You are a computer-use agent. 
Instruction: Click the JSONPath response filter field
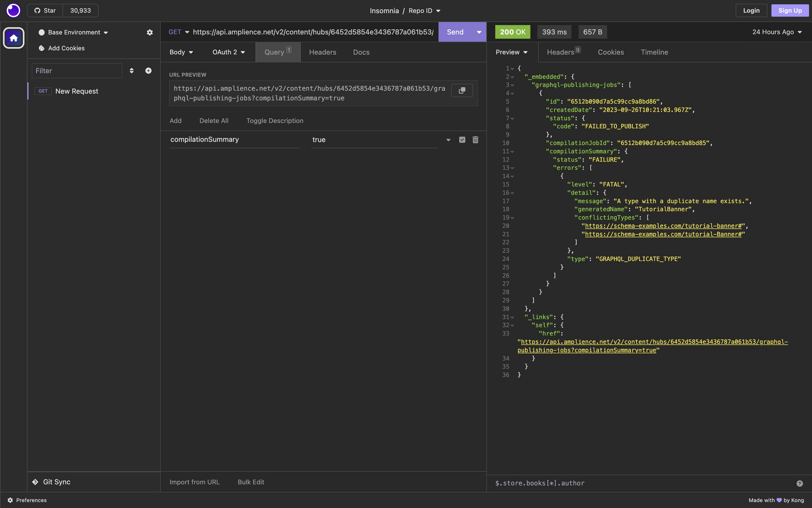pos(642,483)
